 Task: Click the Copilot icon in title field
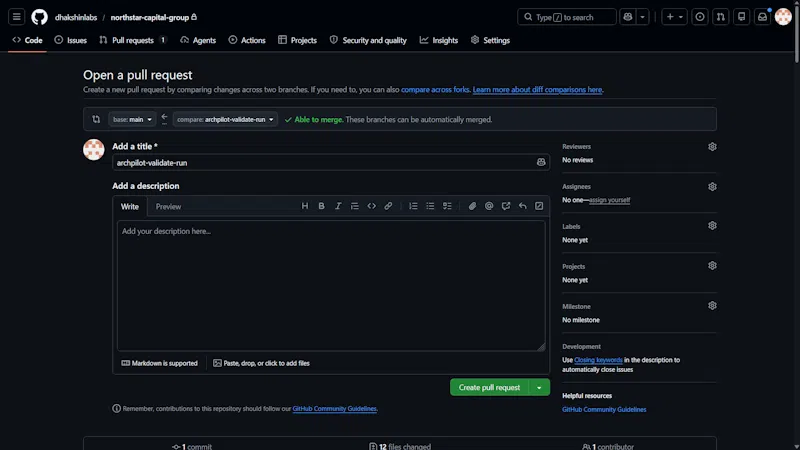coord(541,162)
